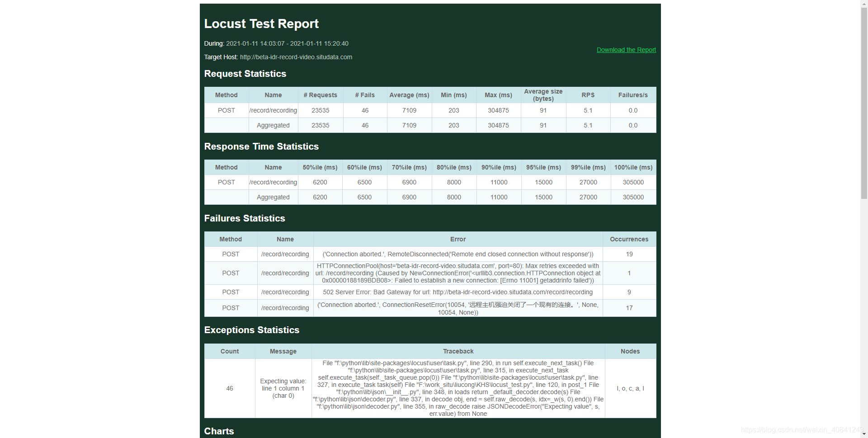Click the '# Fails' column header
Screen dimensions: 868x438
(365, 95)
